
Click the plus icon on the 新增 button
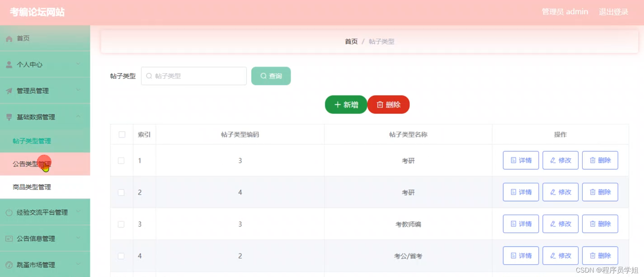(x=338, y=105)
